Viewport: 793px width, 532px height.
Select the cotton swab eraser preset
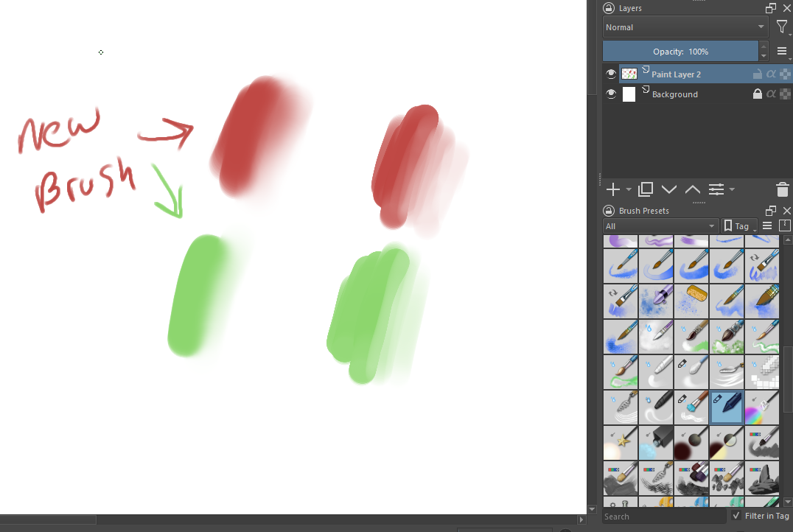coord(691,371)
